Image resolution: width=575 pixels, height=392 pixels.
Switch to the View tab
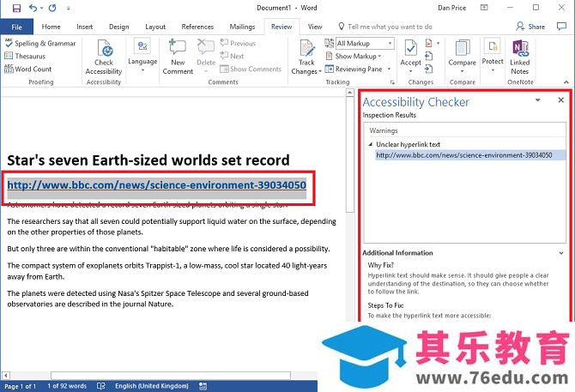tap(315, 27)
